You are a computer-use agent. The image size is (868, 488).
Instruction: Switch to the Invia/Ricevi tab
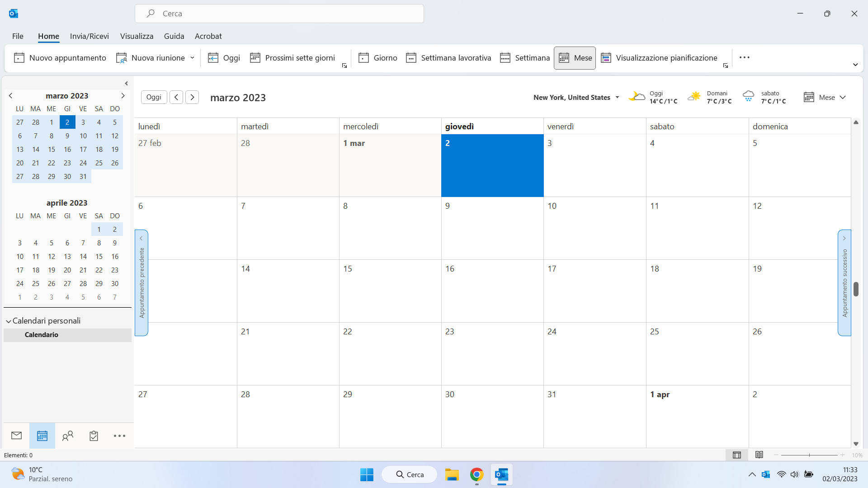point(89,36)
